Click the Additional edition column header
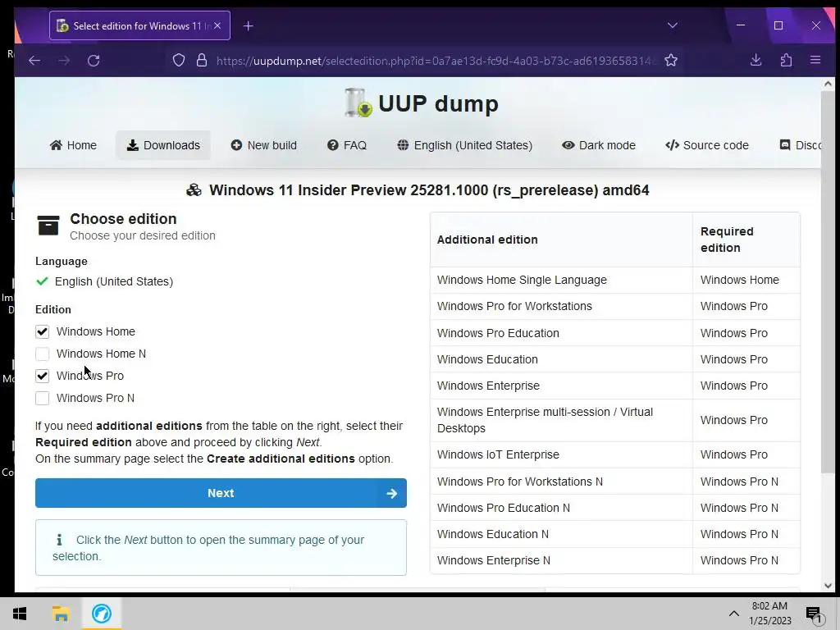 tap(561, 240)
